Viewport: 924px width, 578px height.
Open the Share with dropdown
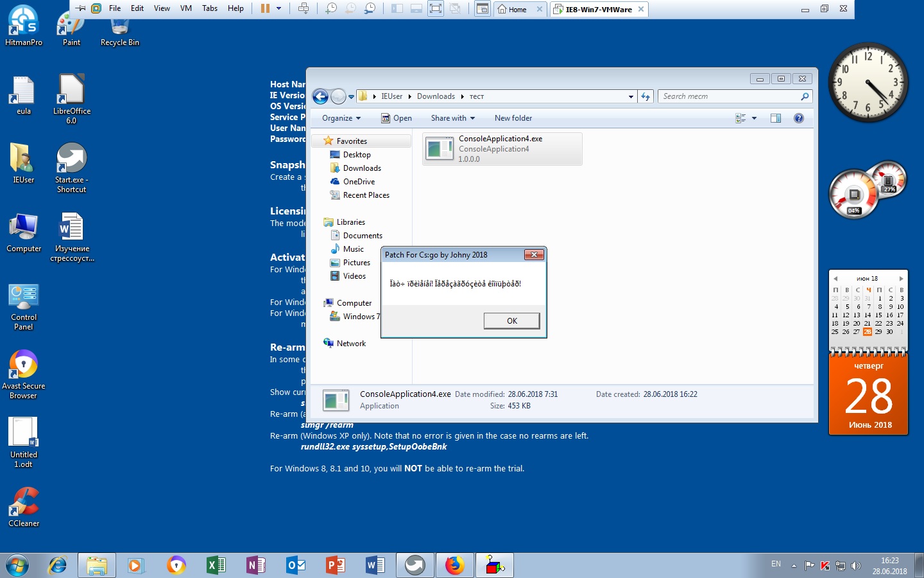(452, 118)
